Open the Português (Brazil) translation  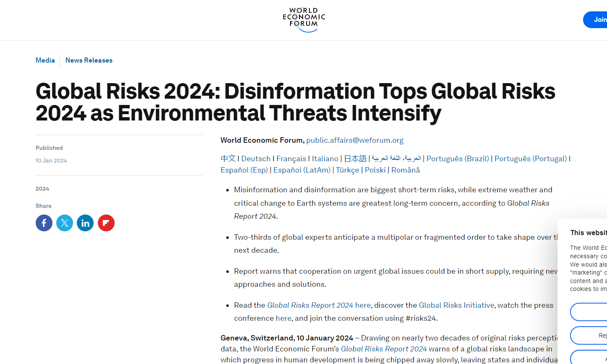pyautogui.click(x=458, y=159)
